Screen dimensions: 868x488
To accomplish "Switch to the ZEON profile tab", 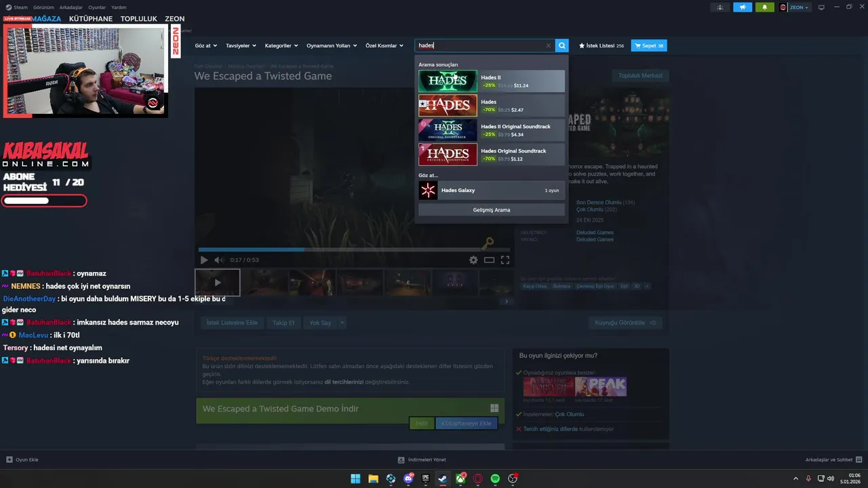I will [x=174, y=19].
